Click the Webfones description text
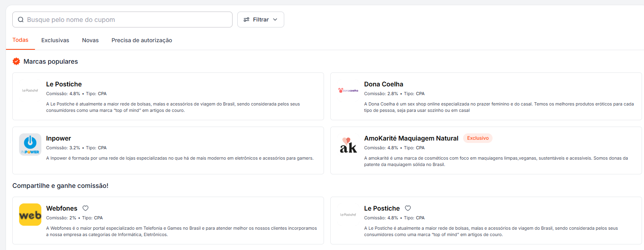This screenshot has width=644, height=250. pyautogui.click(x=181, y=231)
